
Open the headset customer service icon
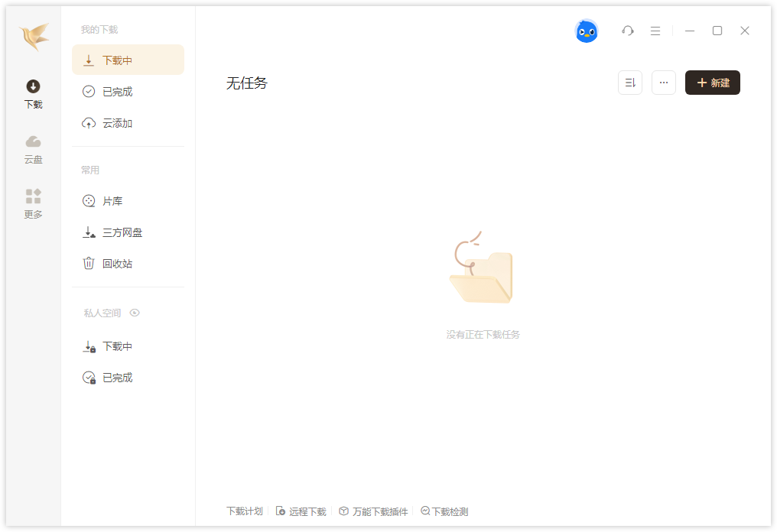pyautogui.click(x=627, y=31)
